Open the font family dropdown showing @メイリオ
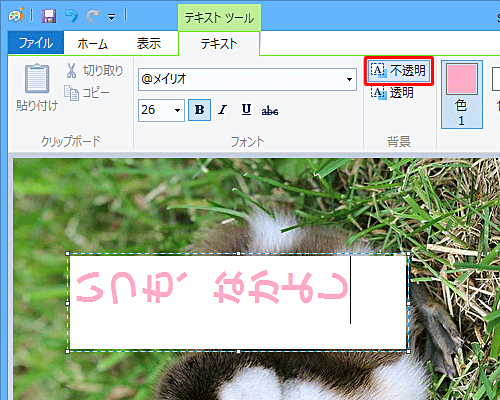The image size is (500, 400). [x=349, y=79]
